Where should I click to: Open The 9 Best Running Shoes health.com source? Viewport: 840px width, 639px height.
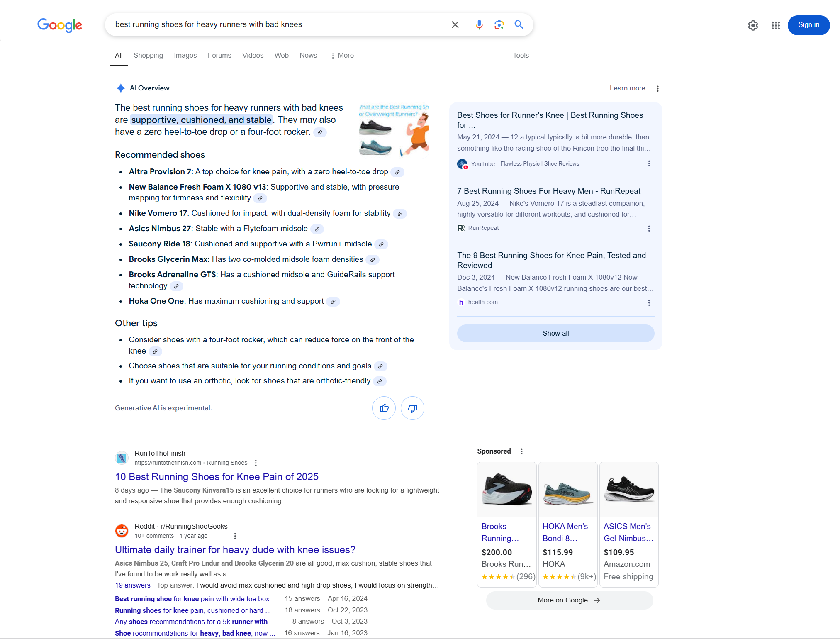[x=551, y=261]
